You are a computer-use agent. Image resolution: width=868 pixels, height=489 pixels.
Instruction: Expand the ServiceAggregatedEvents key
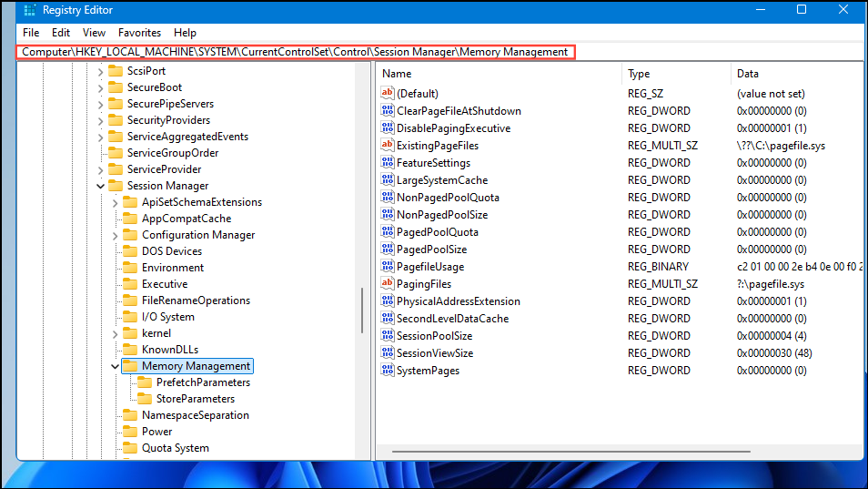pyautogui.click(x=100, y=137)
